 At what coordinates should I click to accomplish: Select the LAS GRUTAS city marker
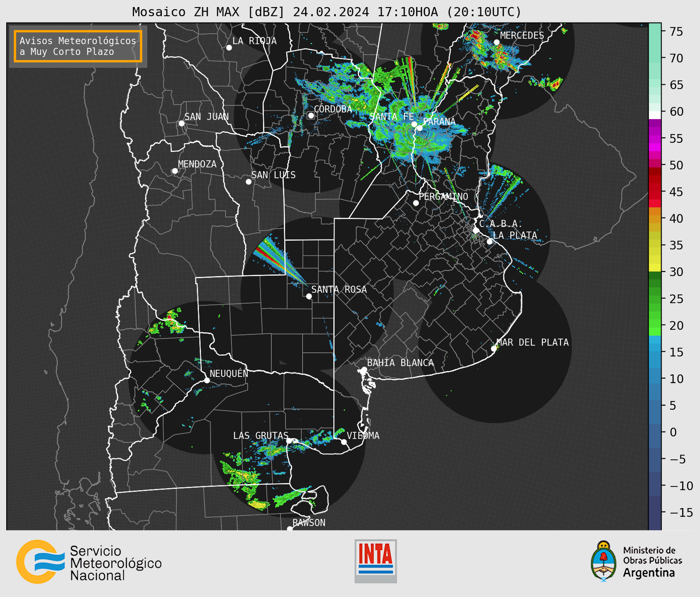point(289,440)
